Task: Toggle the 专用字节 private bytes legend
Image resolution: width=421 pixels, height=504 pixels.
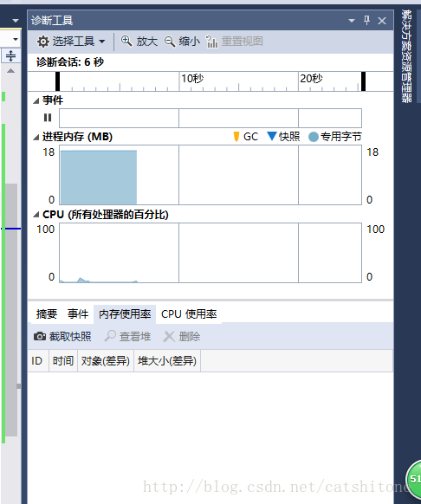Action: click(x=334, y=137)
